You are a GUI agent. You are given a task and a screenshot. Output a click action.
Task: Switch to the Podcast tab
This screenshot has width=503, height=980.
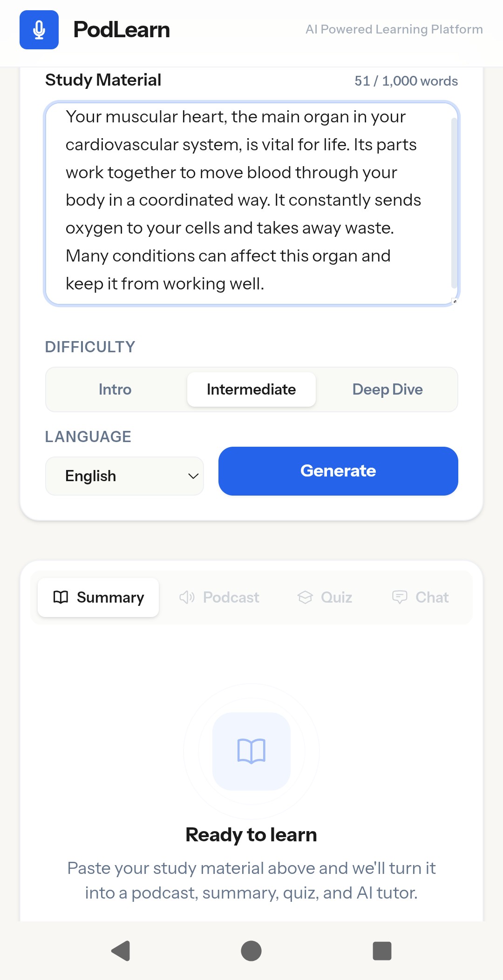coord(219,597)
